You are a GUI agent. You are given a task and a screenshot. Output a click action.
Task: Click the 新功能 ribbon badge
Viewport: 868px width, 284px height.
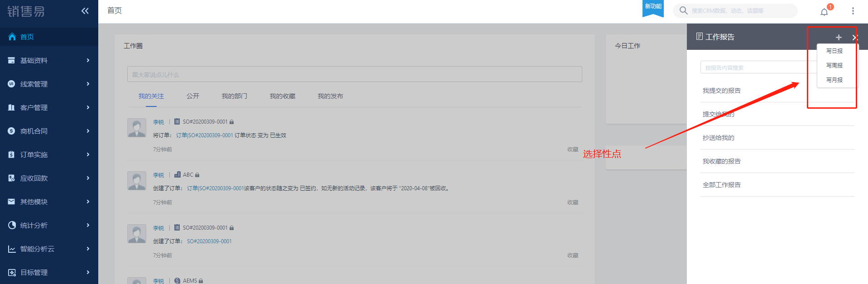pos(653,8)
